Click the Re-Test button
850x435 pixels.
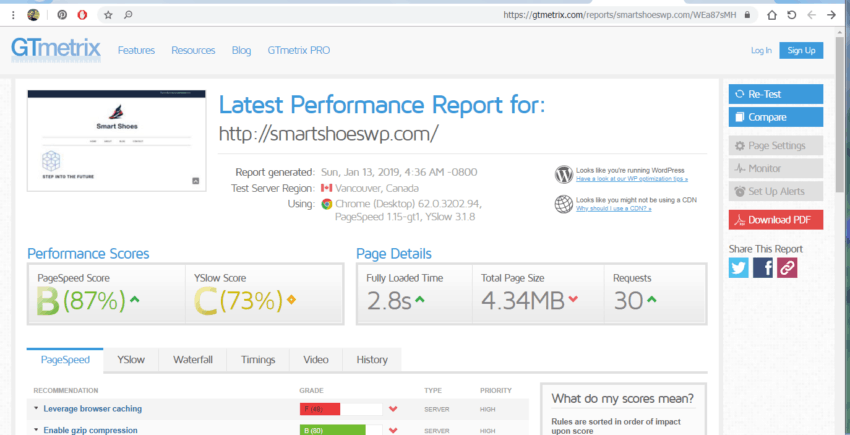(x=776, y=94)
